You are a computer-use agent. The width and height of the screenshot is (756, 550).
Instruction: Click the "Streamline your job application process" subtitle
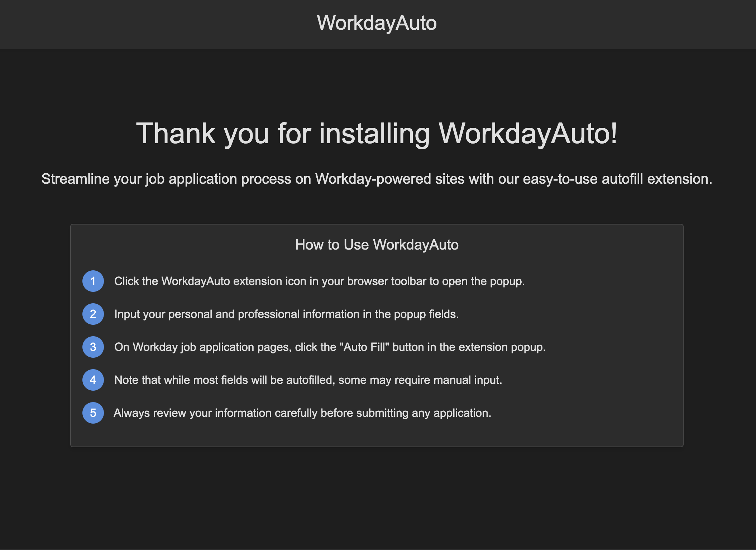tap(377, 179)
